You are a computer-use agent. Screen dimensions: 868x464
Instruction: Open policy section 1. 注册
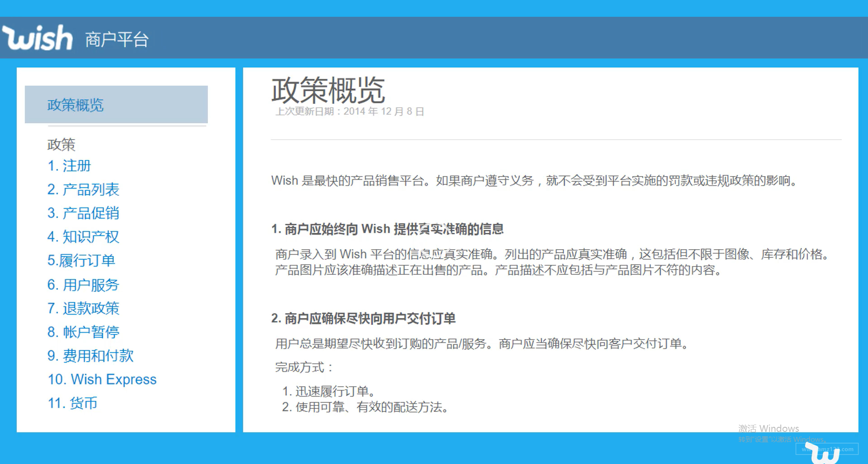tap(69, 166)
